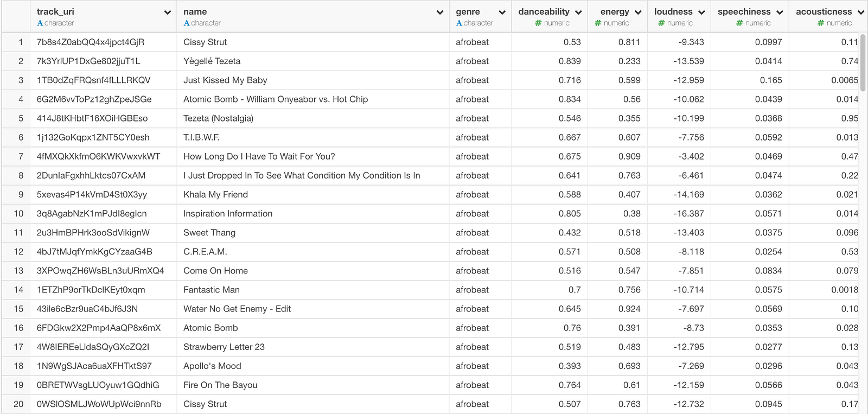The height and width of the screenshot is (414, 868).
Task: Open the genre column dropdown chevron
Action: (502, 12)
